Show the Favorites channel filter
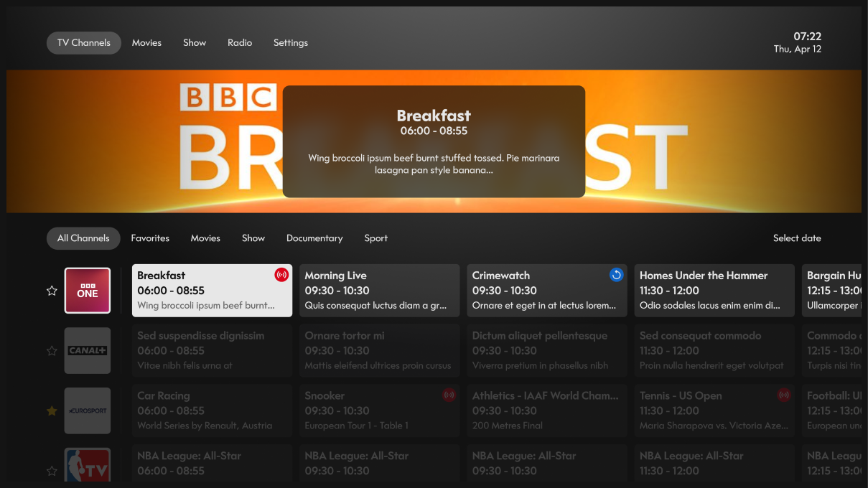Image resolution: width=868 pixels, height=488 pixels. point(150,238)
